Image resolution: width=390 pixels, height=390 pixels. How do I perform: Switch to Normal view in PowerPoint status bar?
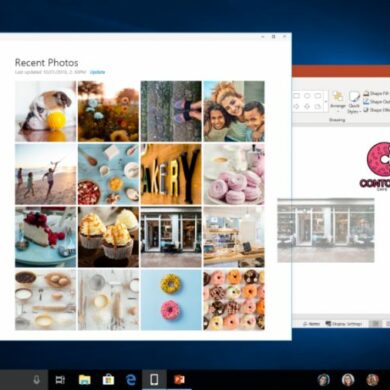tap(376, 324)
